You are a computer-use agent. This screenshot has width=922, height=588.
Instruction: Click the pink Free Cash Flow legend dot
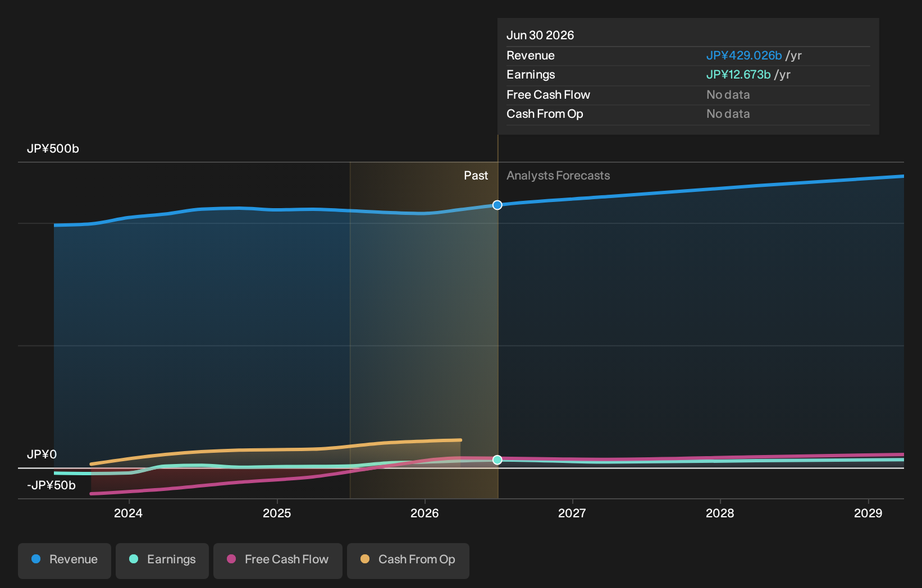(x=231, y=559)
